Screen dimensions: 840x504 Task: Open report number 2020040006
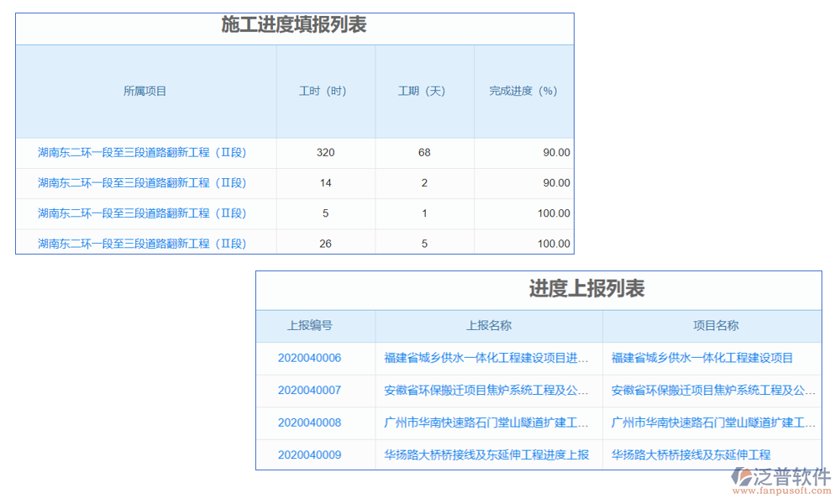click(309, 358)
